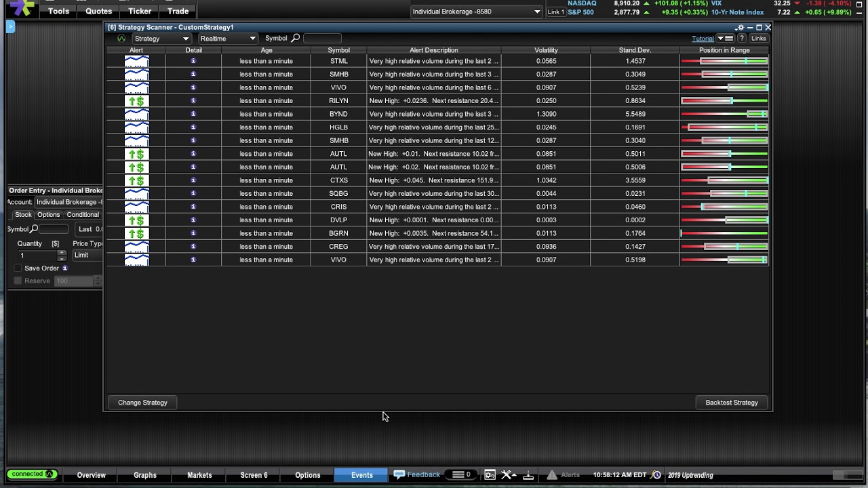Image resolution: width=868 pixels, height=488 pixels.
Task: Open the Strategy dropdown in scanner
Action: [x=161, y=39]
